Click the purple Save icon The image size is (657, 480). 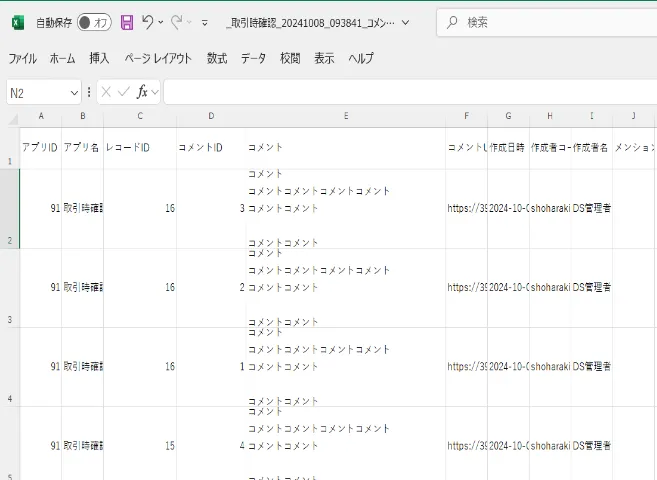(127, 22)
